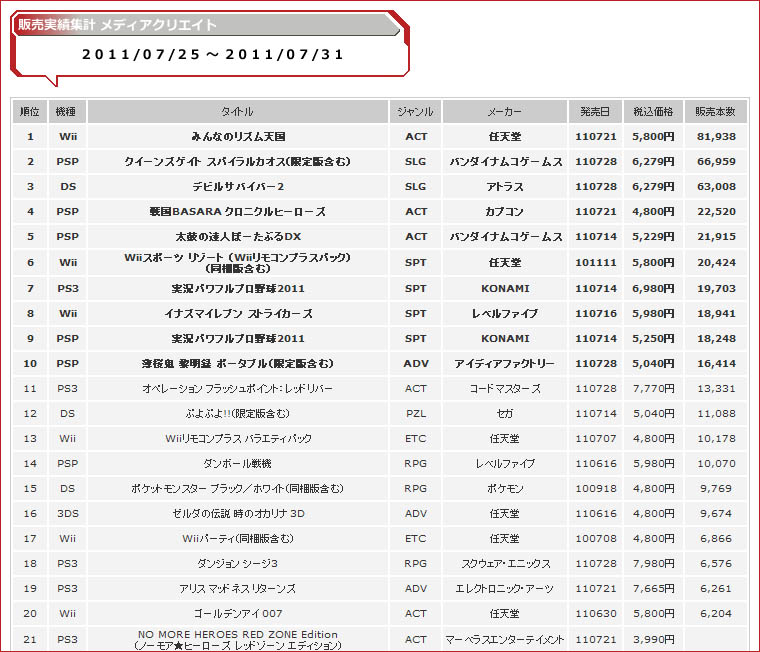
Task: Click maker セガ
Action: [x=505, y=413]
